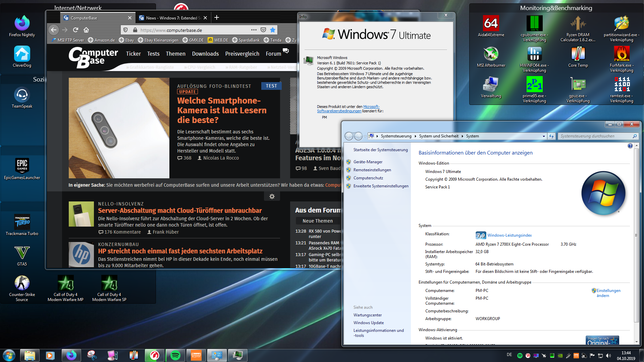The image size is (644, 362).
Task: Bookmark the page using the star icon
Action: coord(273,30)
